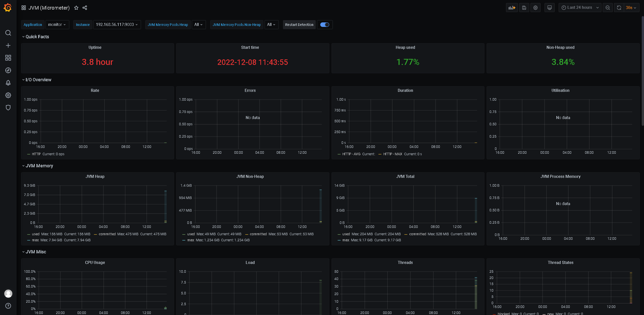Open the Thread States panel title menu
644x315 pixels.
[560, 263]
